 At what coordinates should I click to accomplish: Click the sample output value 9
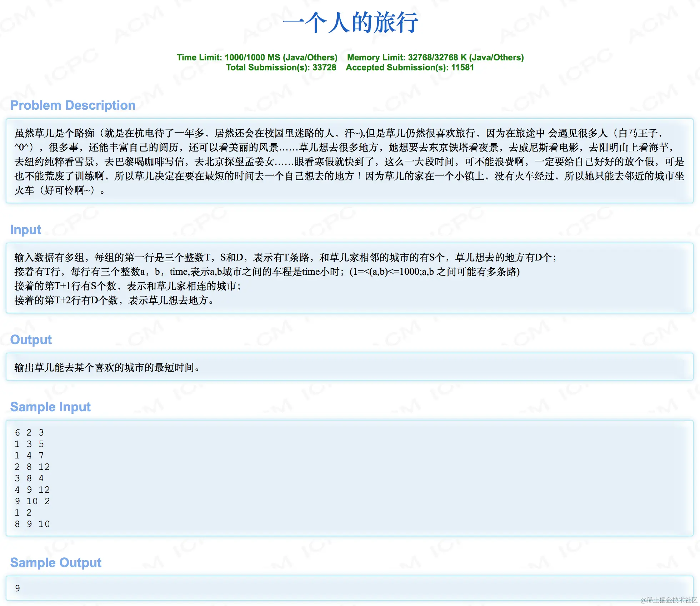coord(17,588)
